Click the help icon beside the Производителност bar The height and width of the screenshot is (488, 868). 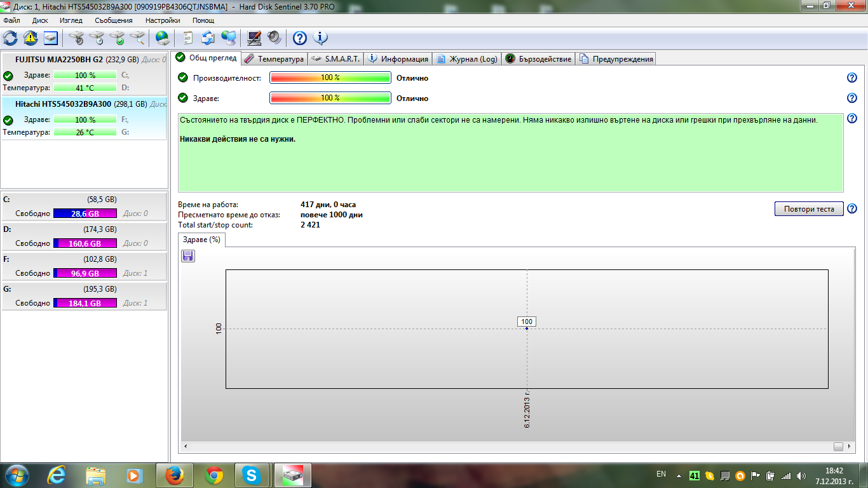(852, 78)
